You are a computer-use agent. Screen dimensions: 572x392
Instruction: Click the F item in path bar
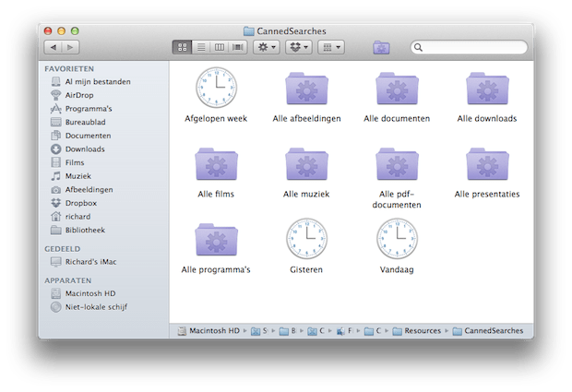pos(344,331)
